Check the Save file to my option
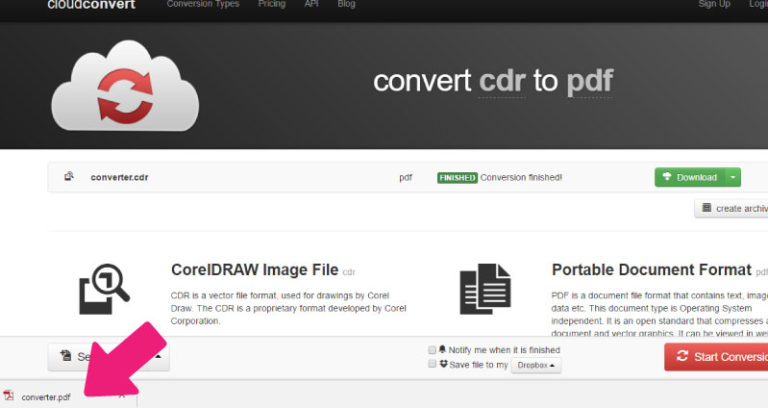The height and width of the screenshot is (408, 768). [x=432, y=364]
